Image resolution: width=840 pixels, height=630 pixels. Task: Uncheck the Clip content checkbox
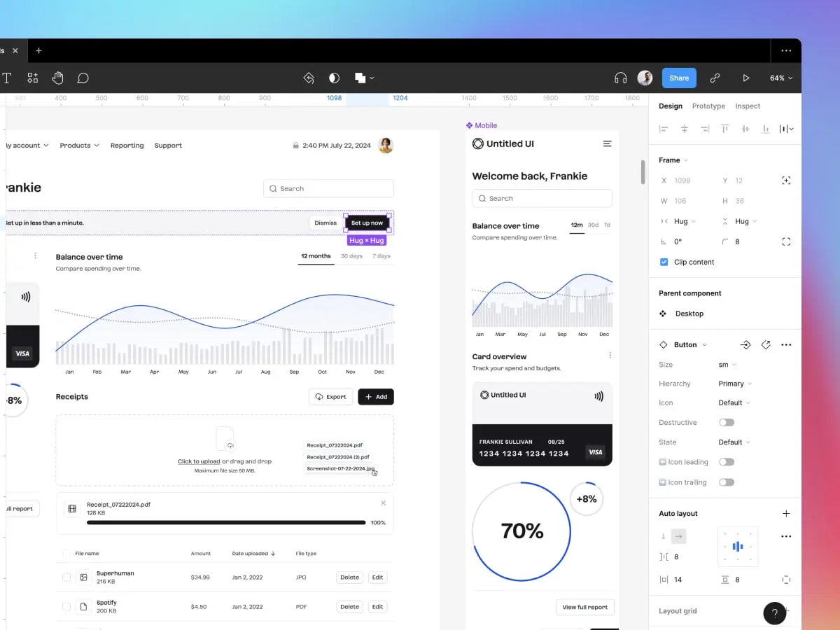tap(664, 262)
